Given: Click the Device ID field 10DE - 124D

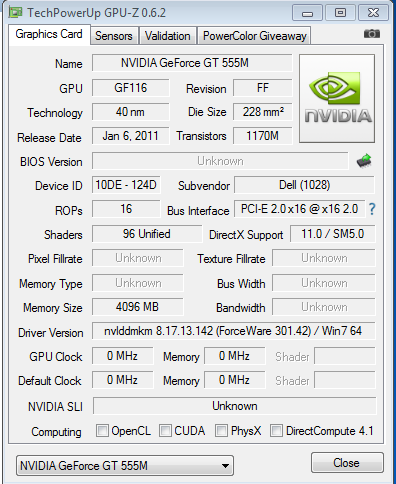Looking at the screenshot, I should [126, 185].
